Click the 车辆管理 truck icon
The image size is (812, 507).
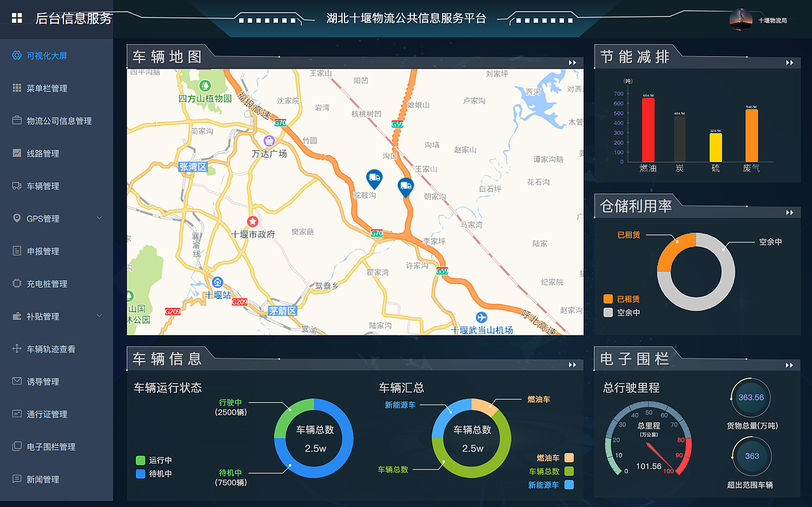17,185
